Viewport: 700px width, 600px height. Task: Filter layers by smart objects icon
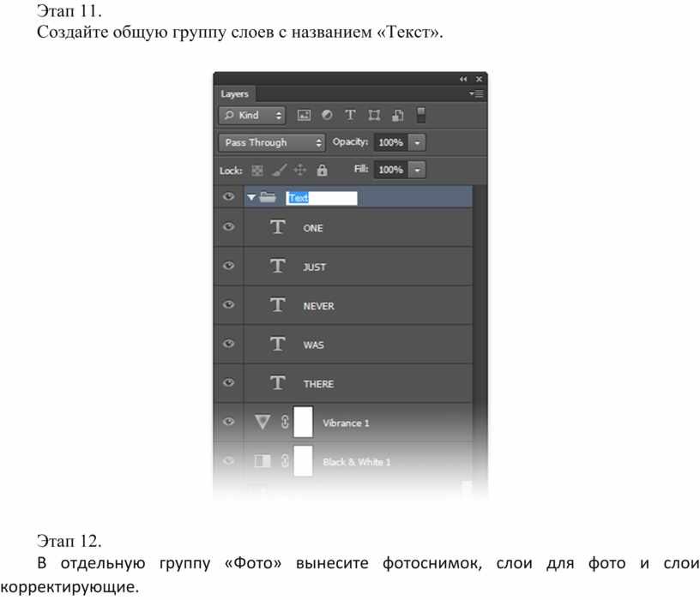click(398, 116)
